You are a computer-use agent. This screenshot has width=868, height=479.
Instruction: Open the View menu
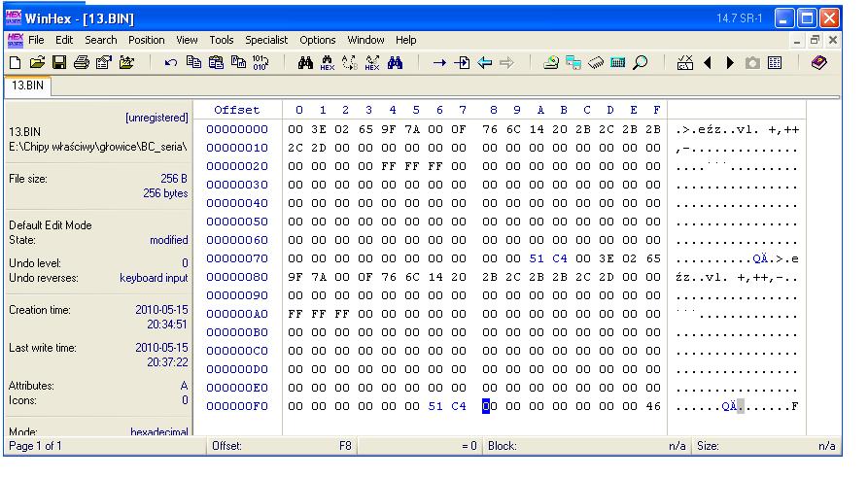(187, 40)
